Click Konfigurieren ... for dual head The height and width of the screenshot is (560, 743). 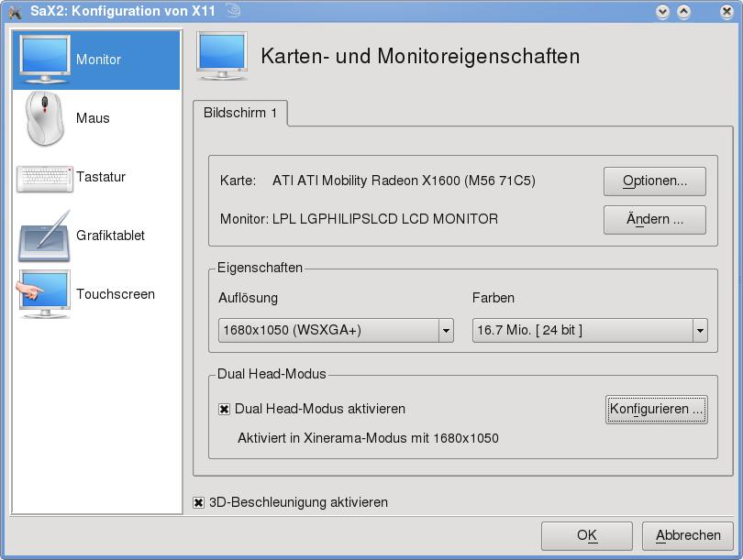[x=656, y=410]
